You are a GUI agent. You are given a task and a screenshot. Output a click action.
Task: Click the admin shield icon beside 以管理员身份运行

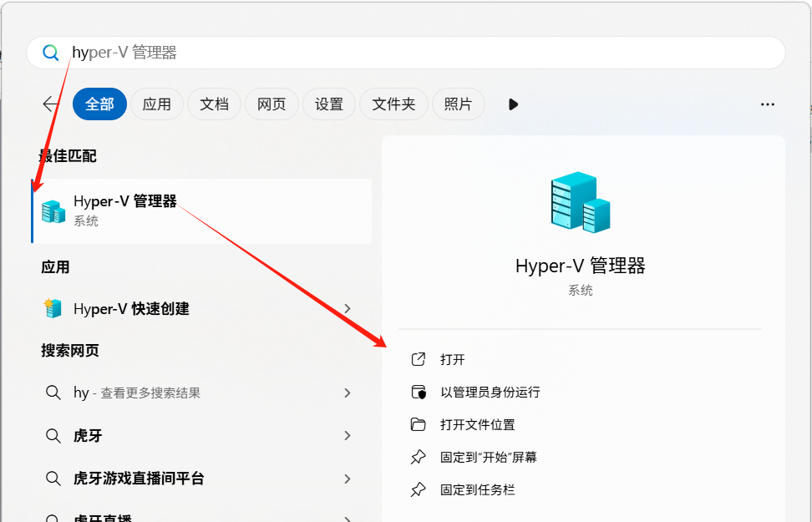pyautogui.click(x=419, y=392)
